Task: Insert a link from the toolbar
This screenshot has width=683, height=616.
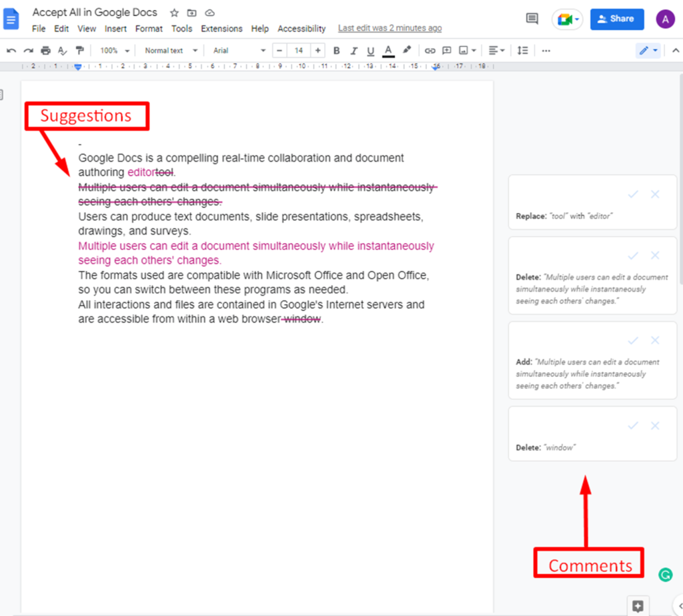Action: [x=430, y=51]
